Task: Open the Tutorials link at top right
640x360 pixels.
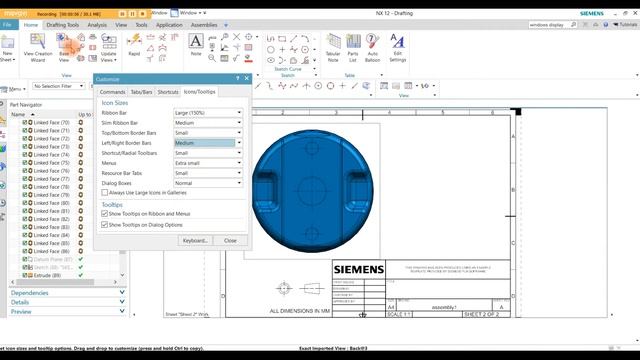Action: 625,25
